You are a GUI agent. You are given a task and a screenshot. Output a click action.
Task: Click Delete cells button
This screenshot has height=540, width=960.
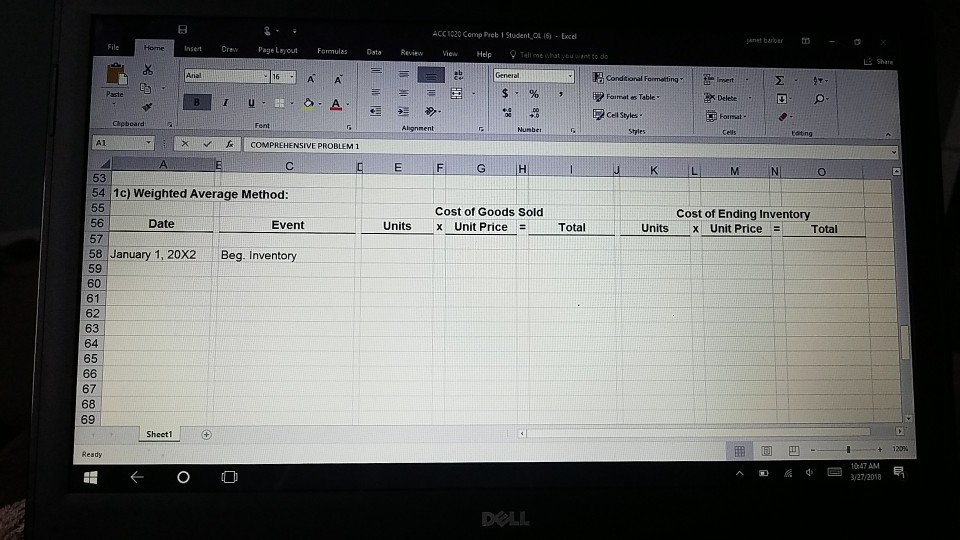click(x=721, y=98)
